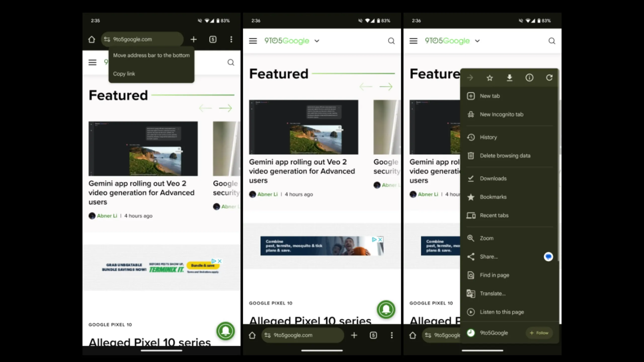Screen dimensions: 644x362
Task: Select 'New tab' in Chrome menu
Action: click(509, 96)
